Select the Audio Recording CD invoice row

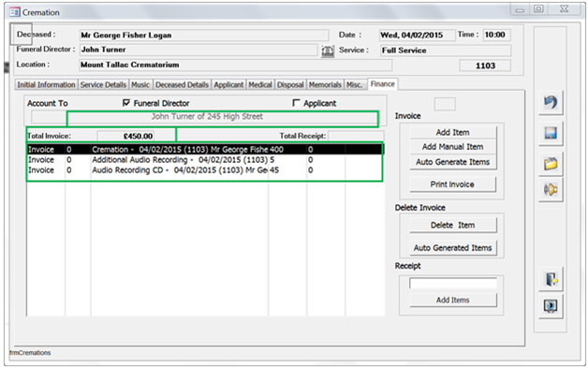pos(205,170)
